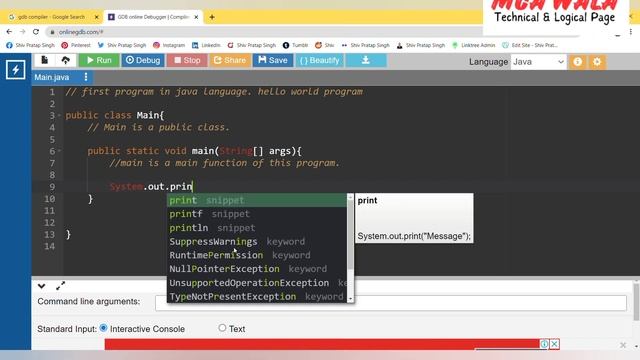Upload a file with the upload icon
This screenshot has height=360, width=640.
(x=65, y=60)
